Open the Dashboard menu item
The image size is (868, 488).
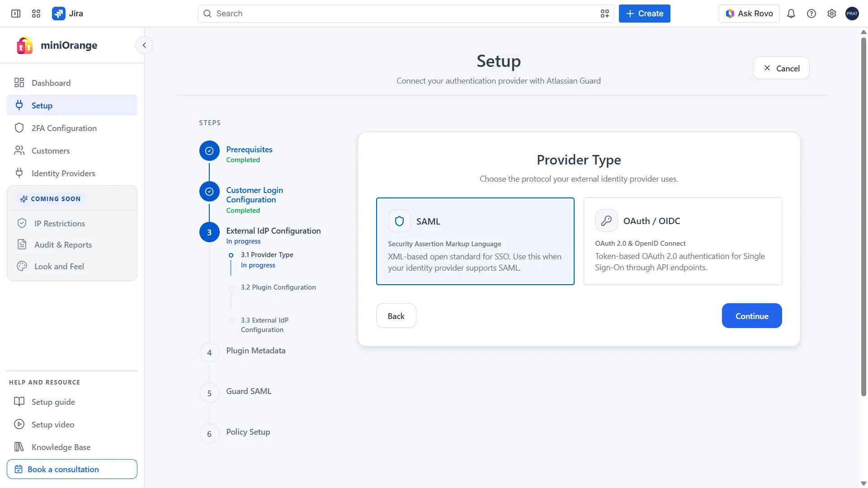point(72,83)
